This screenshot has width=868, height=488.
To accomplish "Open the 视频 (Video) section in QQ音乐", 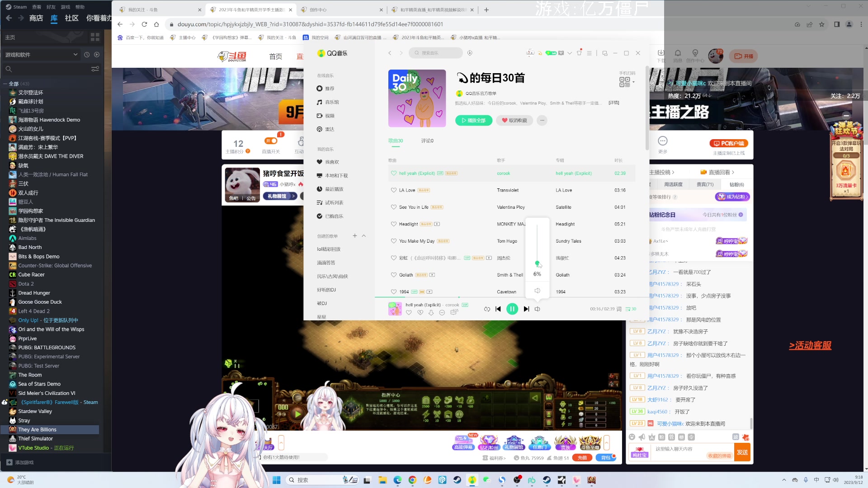I will (330, 116).
